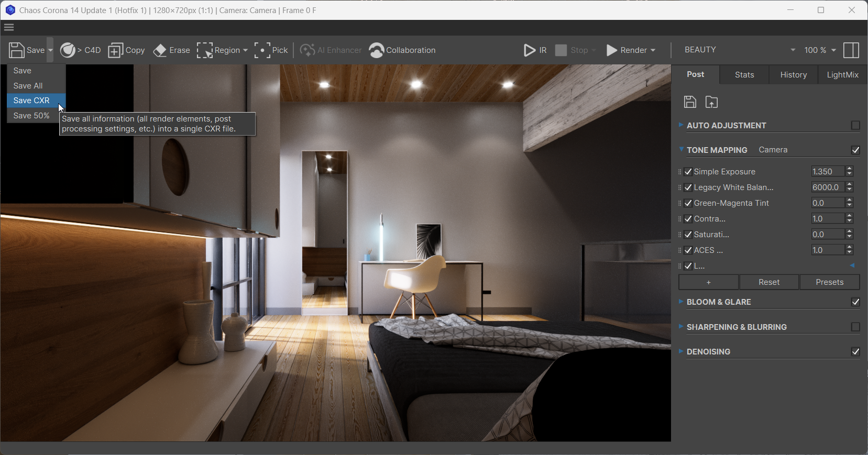
Task: Increase Contrast with up stepper
Action: (x=850, y=216)
